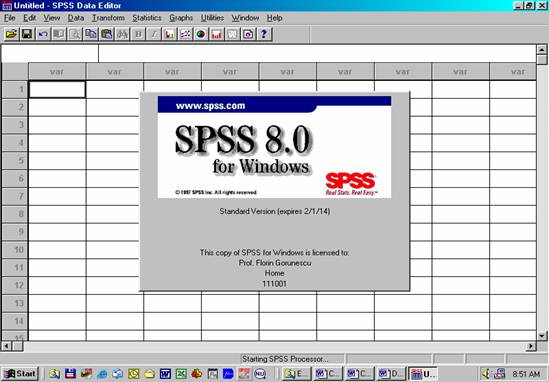The height and width of the screenshot is (382, 549).
Task: Select row 5 header in data grid
Action: [x=15, y=161]
